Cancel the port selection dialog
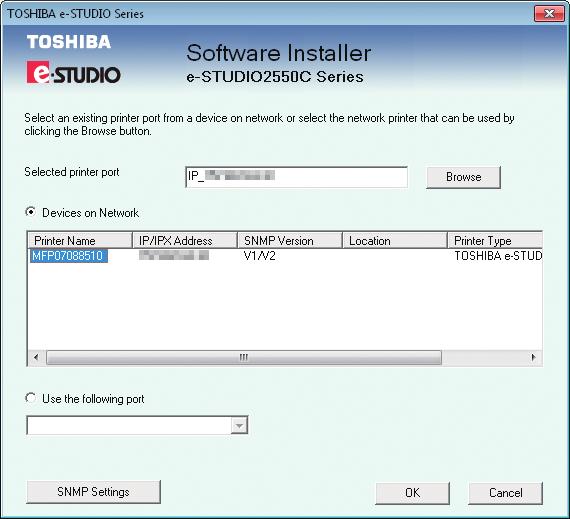The height and width of the screenshot is (519, 570). tap(505, 493)
